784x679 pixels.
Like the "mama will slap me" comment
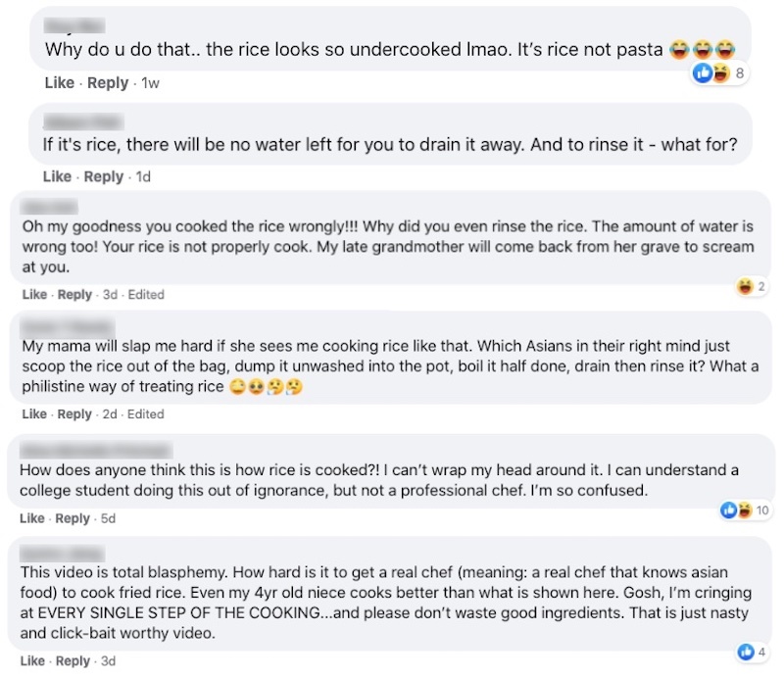pos(34,414)
